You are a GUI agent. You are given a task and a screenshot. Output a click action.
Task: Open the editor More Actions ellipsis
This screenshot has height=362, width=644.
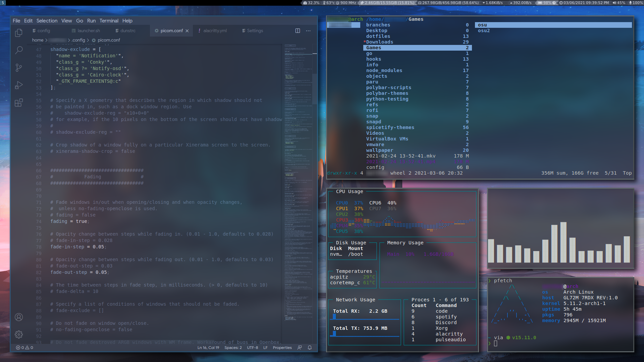pos(308,31)
